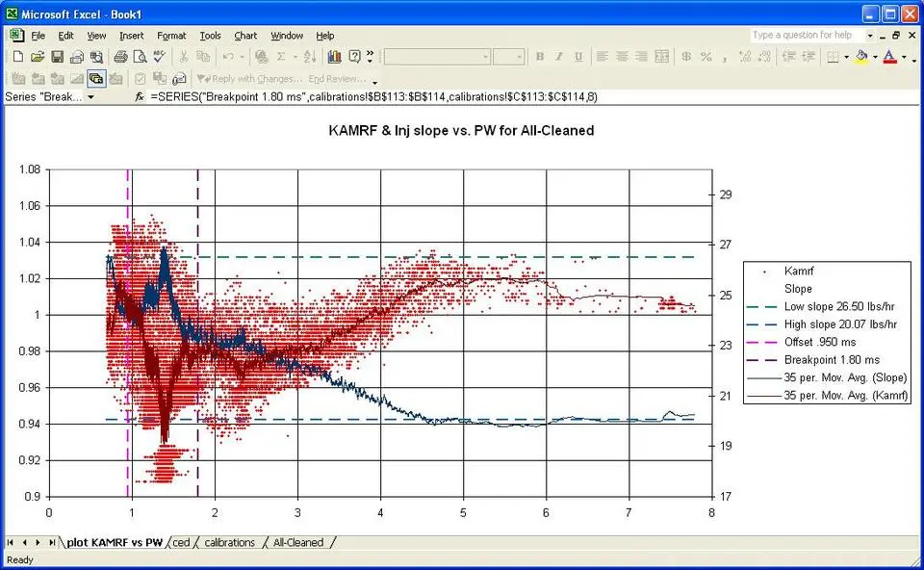This screenshot has height=570, width=924.
Task: Click the Undo arrow icon
Action: point(228,57)
